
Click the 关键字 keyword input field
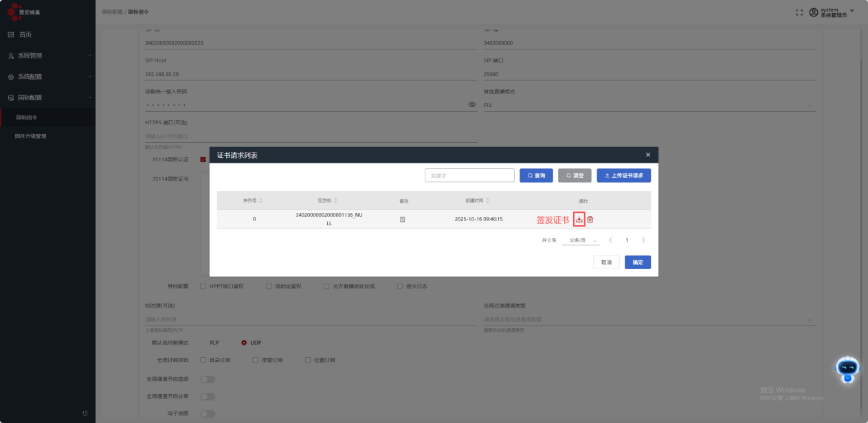tap(469, 176)
